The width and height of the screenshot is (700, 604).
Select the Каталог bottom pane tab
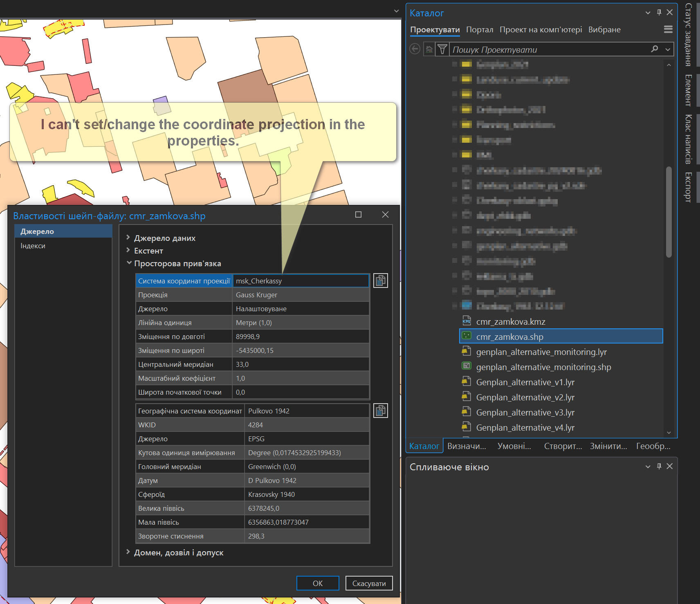point(424,446)
